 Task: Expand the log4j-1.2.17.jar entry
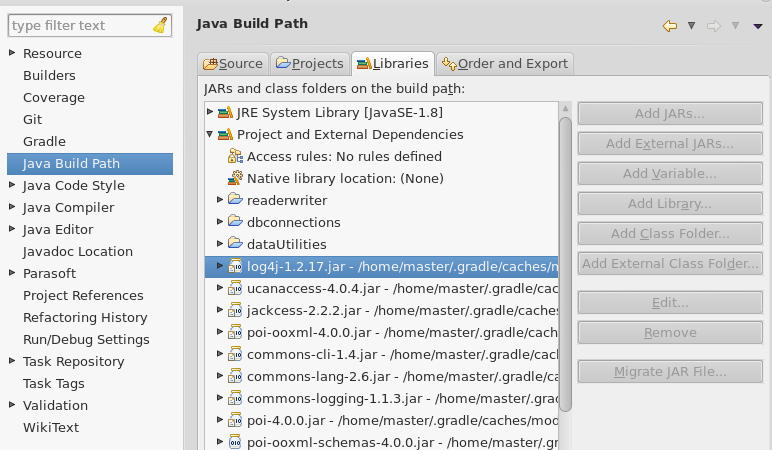pos(220,265)
